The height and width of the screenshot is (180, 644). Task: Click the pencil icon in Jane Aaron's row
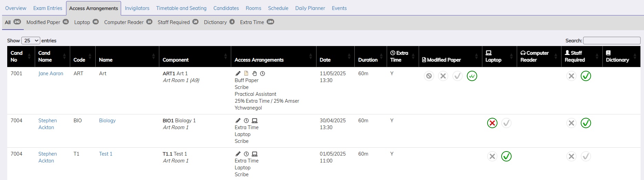point(238,74)
